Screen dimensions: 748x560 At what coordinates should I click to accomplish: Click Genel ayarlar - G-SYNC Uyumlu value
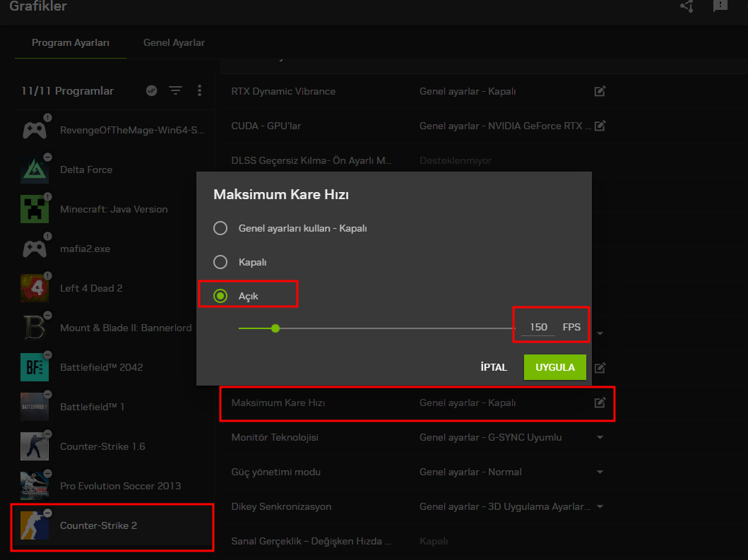(x=490, y=437)
